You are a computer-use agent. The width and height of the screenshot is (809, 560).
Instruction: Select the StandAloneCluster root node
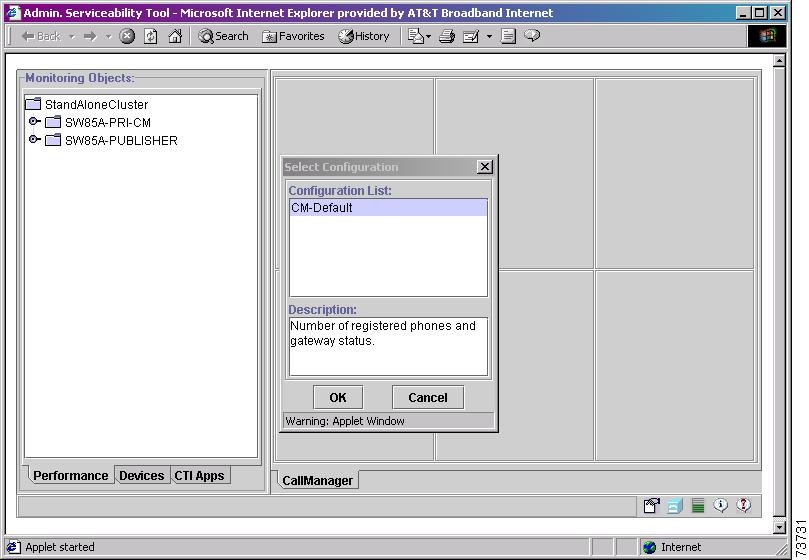96,105
